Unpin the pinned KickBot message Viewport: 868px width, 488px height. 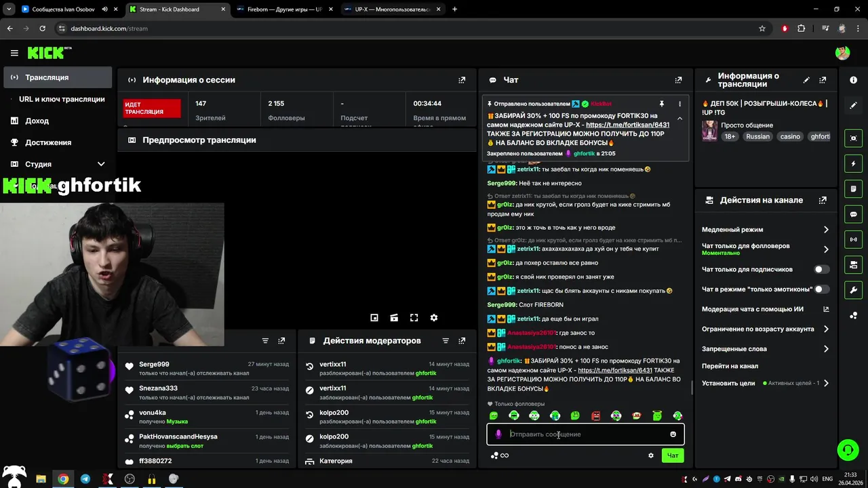click(x=662, y=104)
